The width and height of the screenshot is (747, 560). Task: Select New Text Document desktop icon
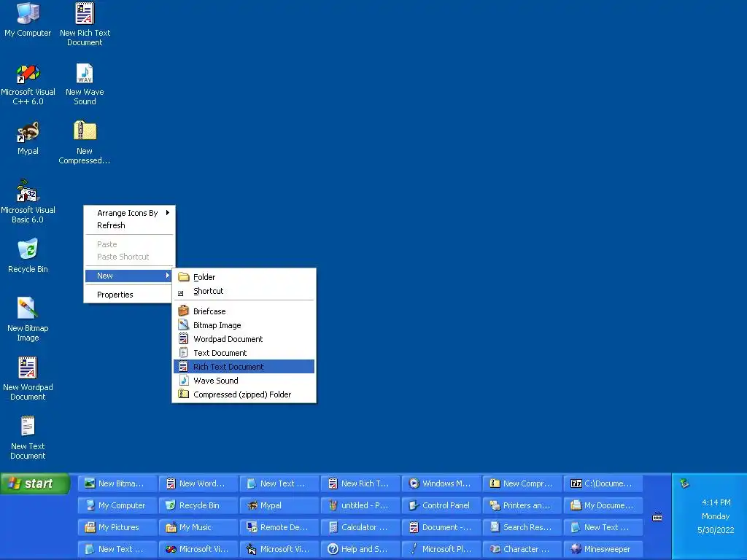coord(28,437)
